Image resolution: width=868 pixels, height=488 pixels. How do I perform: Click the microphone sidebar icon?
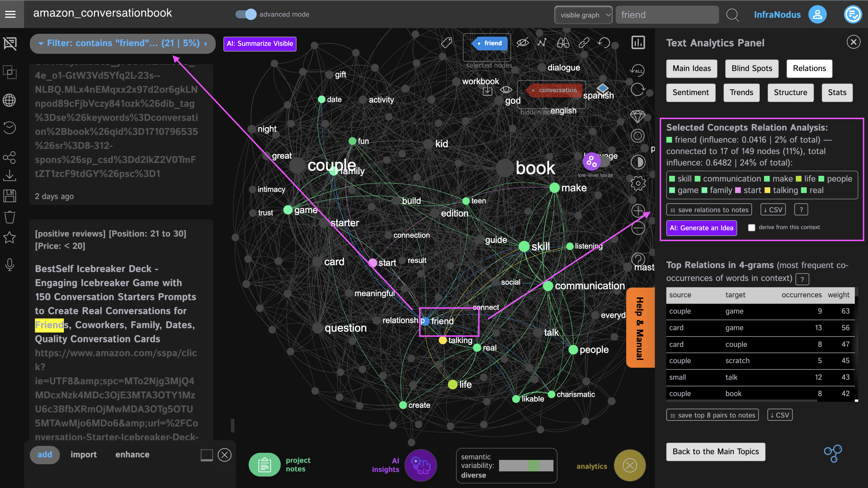tap(10, 265)
